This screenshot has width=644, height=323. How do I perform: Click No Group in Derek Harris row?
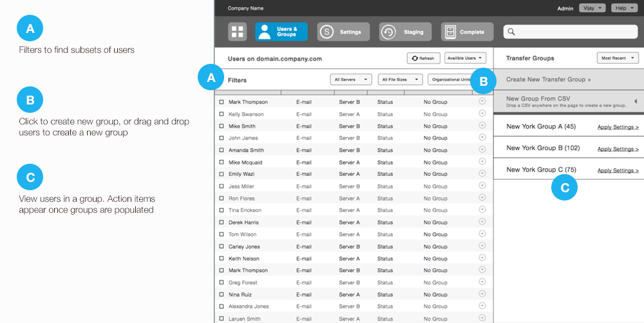[435, 222]
